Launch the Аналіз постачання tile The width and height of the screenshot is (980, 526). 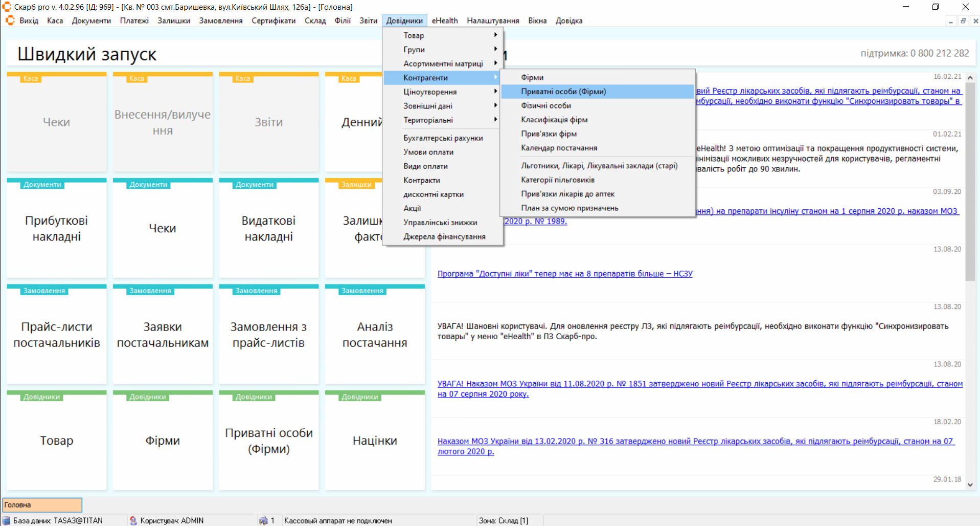375,335
